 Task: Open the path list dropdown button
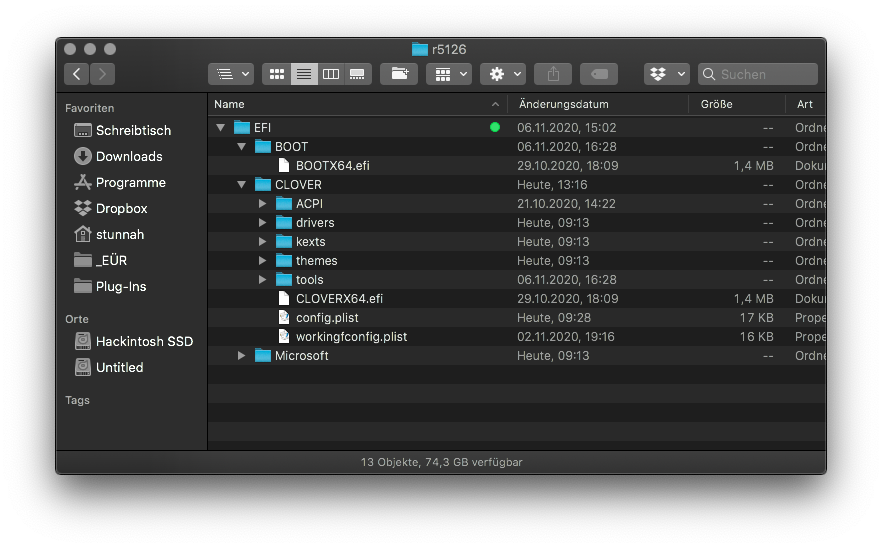(x=231, y=74)
